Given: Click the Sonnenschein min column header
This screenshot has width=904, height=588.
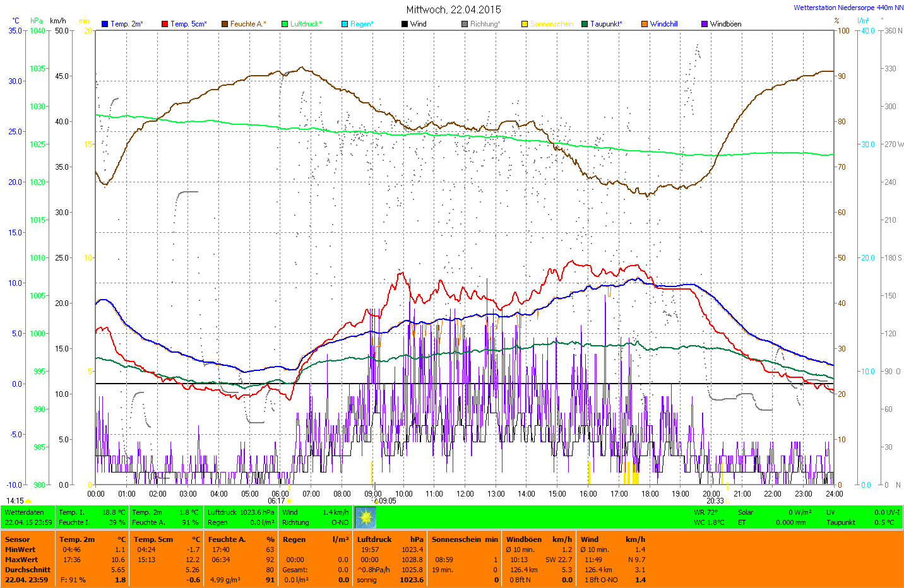Looking at the screenshot, I should [x=465, y=539].
